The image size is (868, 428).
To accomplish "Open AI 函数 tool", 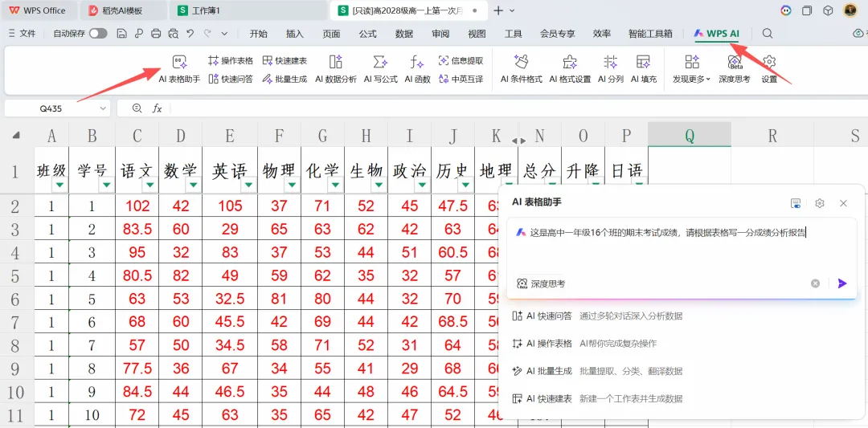I will click(417, 70).
